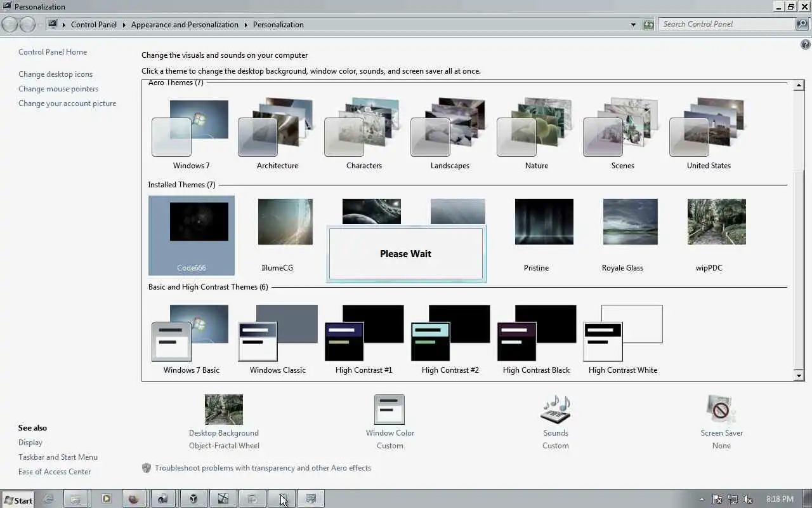Select the Code666 installed theme
The height and width of the screenshot is (508, 812).
tap(191, 235)
